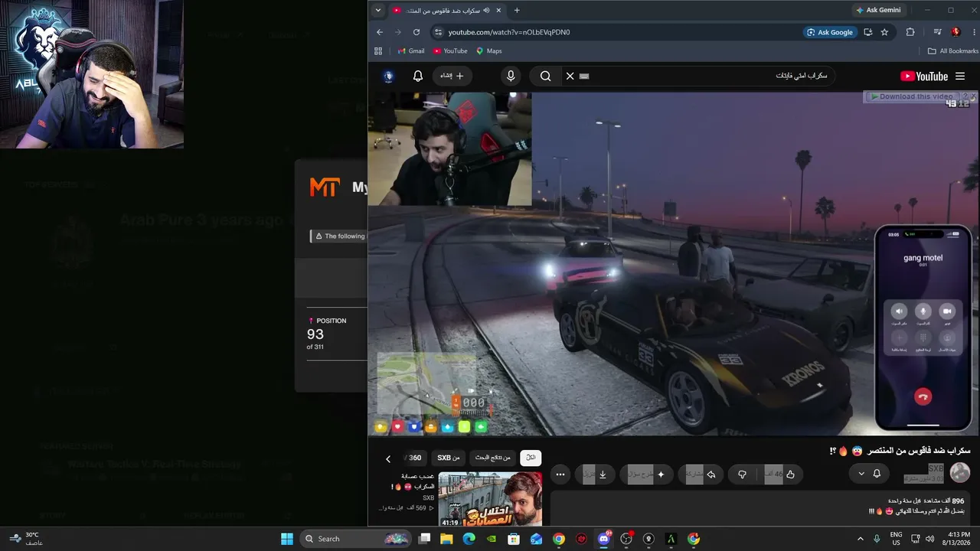
Task: Go back in Chrome
Action: pos(380,32)
